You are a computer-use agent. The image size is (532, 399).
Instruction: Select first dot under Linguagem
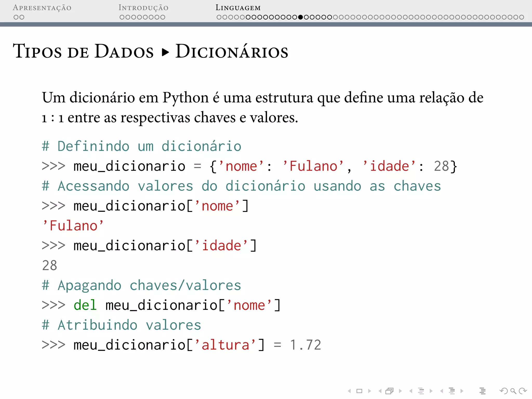[x=219, y=17]
